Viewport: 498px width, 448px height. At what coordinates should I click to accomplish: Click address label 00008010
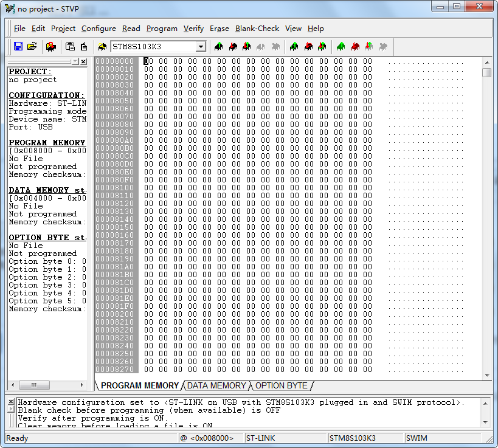pos(115,69)
